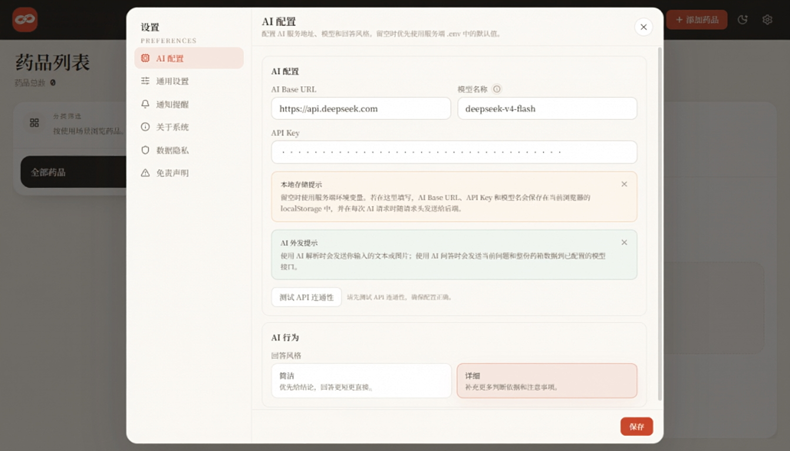Click the 测试 API 连通性 button
The height and width of the screenshot is (451, 790).
[x=306, y=297]
